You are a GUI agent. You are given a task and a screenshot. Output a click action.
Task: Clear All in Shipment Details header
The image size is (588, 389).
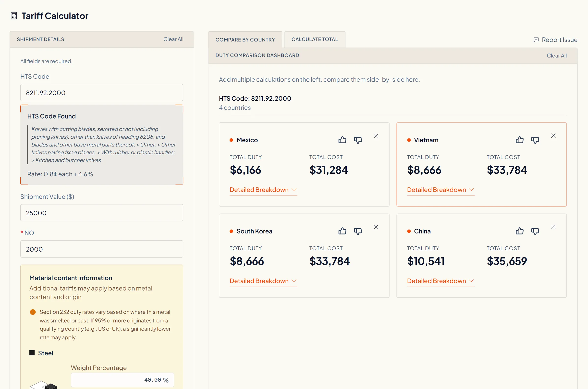[x=173, y=39]
